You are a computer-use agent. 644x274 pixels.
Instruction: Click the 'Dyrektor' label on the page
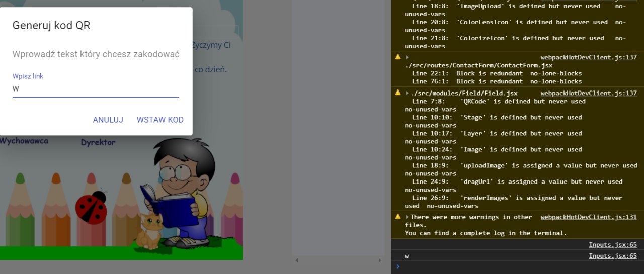(98, 143)
